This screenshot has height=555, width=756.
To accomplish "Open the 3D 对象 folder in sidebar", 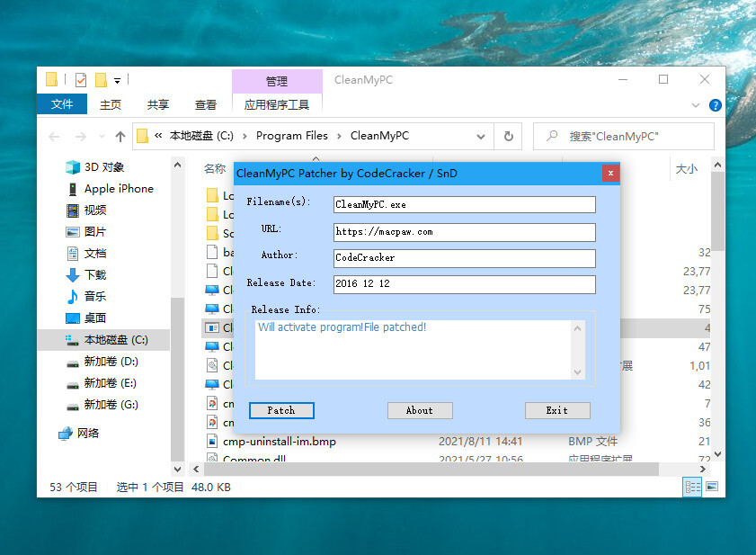I will [x=103, y=167].
